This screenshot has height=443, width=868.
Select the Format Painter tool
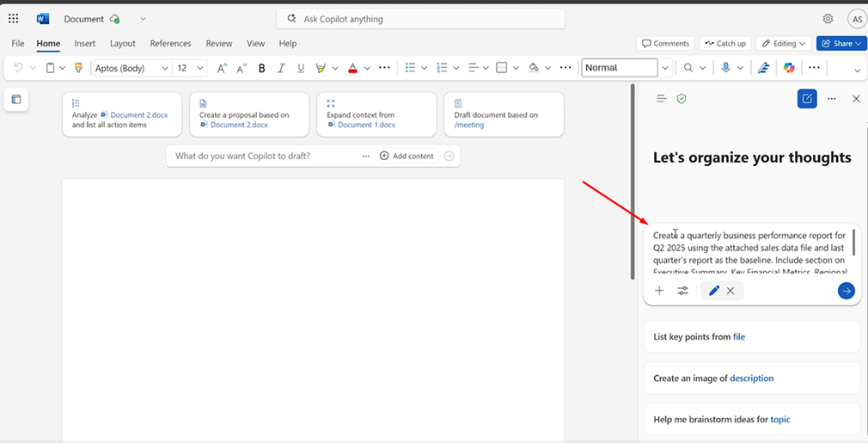[79, 68]
